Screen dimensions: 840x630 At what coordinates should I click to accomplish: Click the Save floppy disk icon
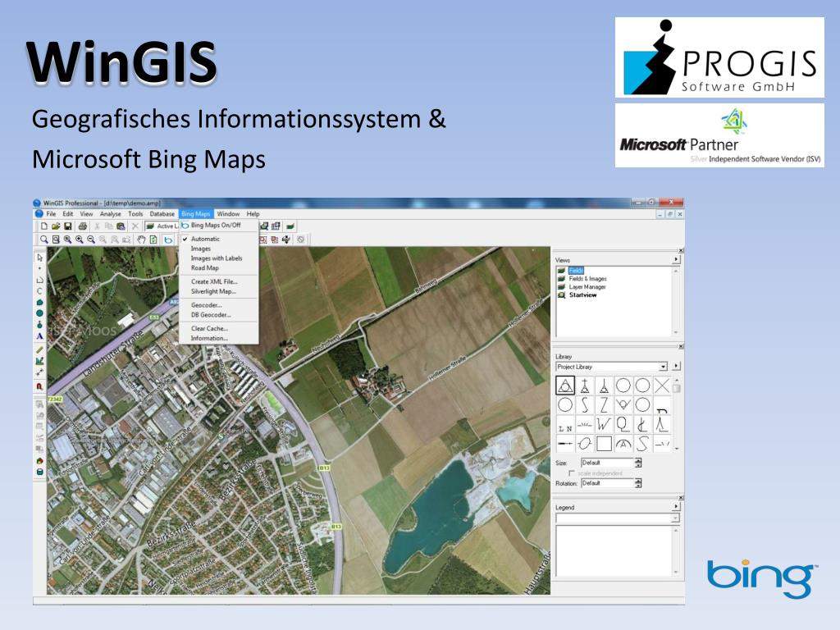tap(67, 226)
